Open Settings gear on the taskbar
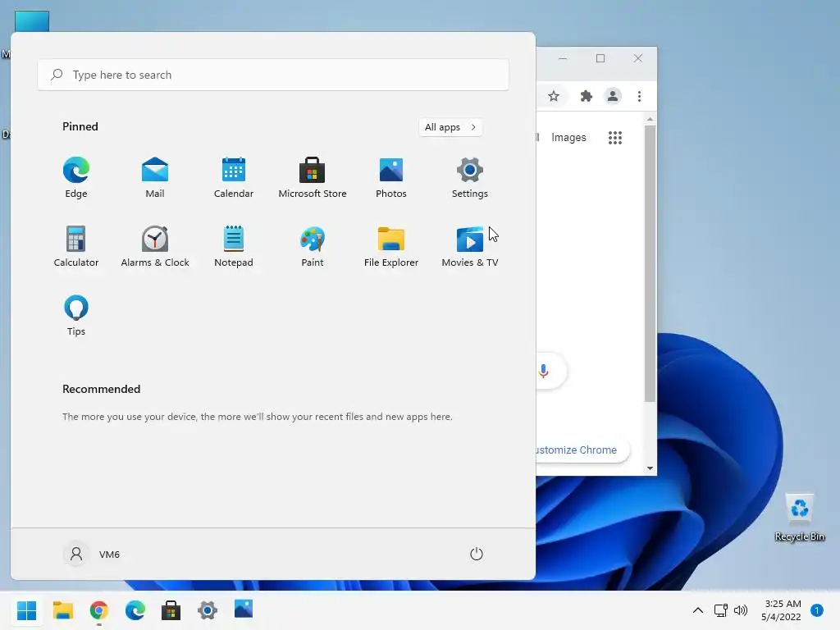The width and height of the screenshot is (840, 630). 208,610
